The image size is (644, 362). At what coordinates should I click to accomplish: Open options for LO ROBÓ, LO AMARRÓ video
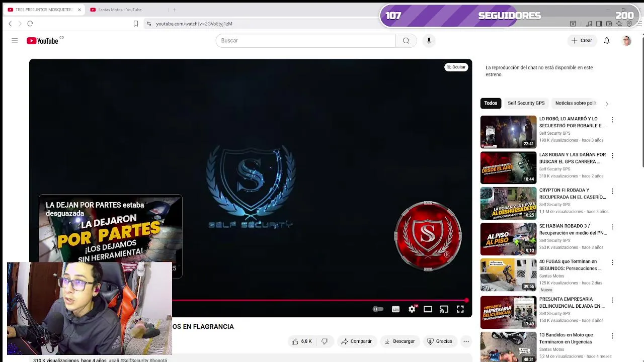coord(612,120)
